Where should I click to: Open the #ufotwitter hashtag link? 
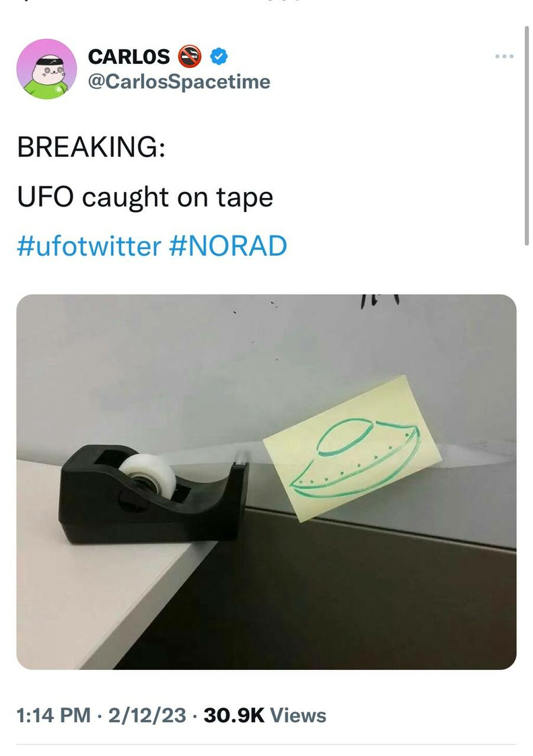[89, 246]
